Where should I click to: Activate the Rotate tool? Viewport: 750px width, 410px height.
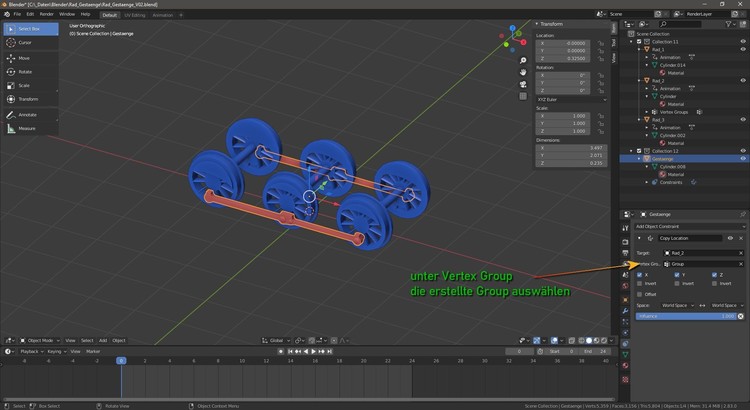point(24,71)
